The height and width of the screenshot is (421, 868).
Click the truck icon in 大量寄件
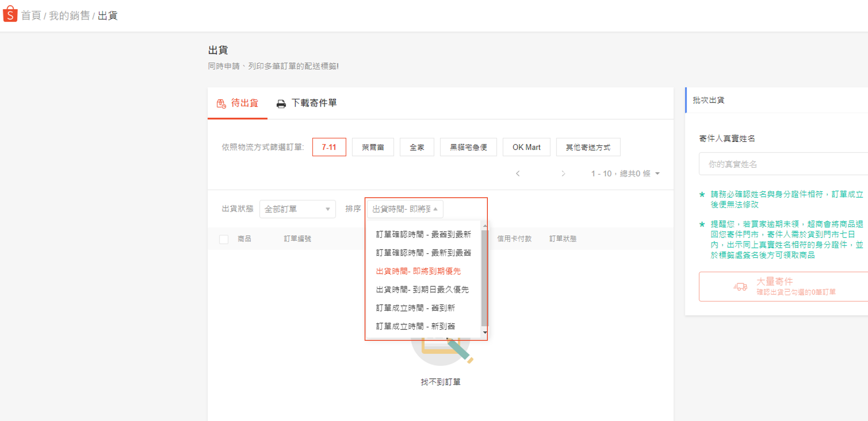(740, 287)
